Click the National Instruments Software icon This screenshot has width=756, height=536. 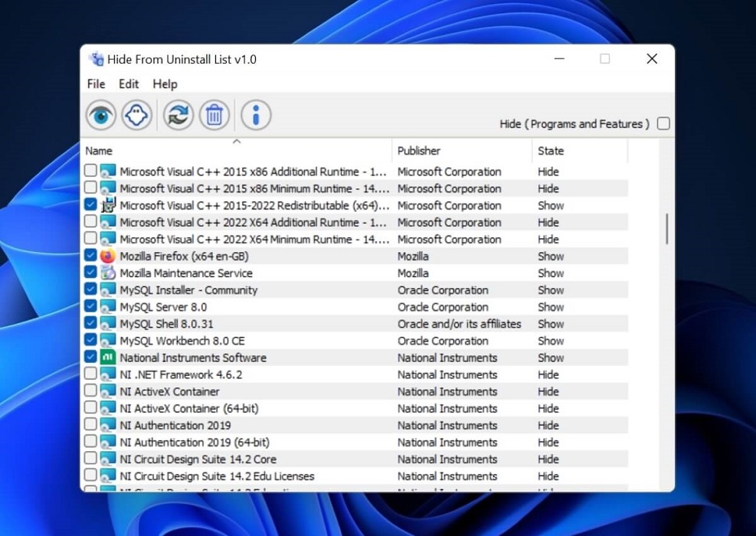coord(107,358)
